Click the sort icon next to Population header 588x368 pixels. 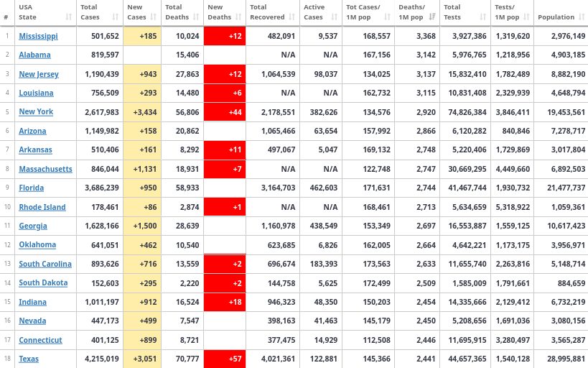click(580, 17)
